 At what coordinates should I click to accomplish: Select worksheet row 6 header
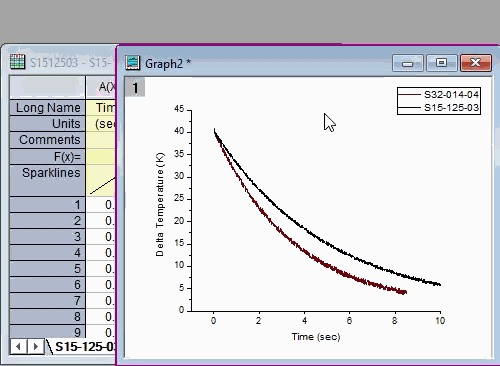(47, 285)
